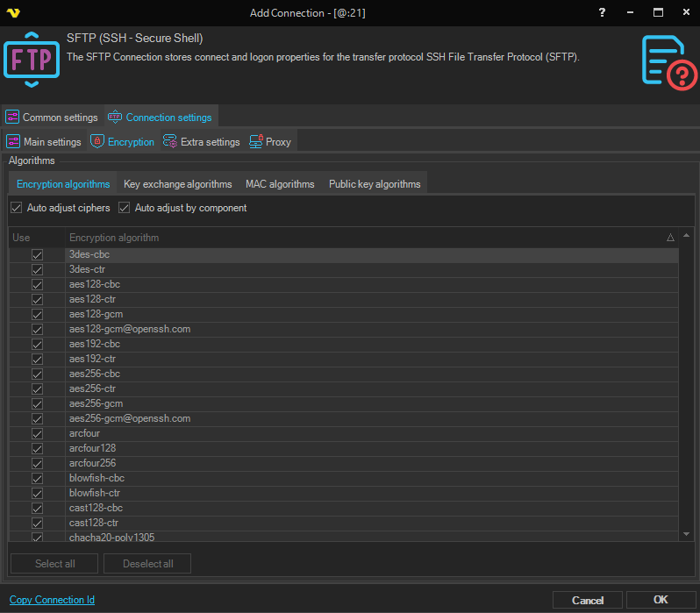Image resolution: width=700 pixels, height=613 pixels.
Task: Click the Common settings tab icon
Action: click(x=12, y=118)
